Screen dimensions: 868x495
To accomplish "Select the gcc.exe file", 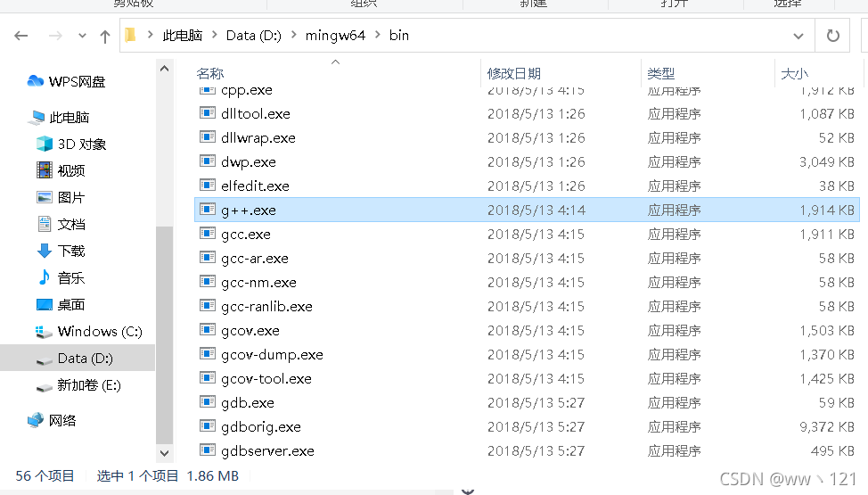I will [x=246, y=235].
